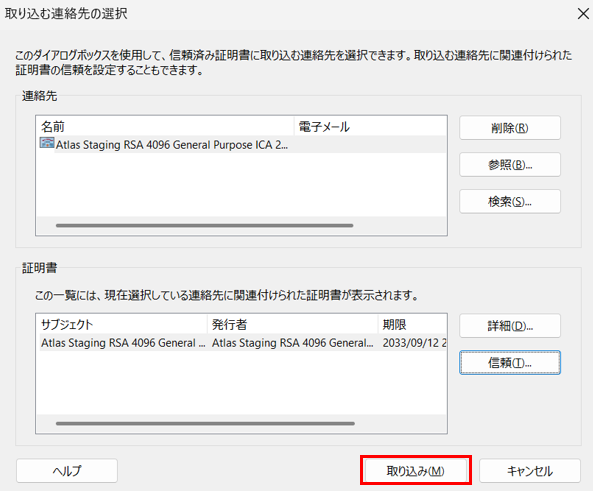The image size is (593, 491).
Task: Sort contacts by 電子メール column header
Action: point(371,126)
